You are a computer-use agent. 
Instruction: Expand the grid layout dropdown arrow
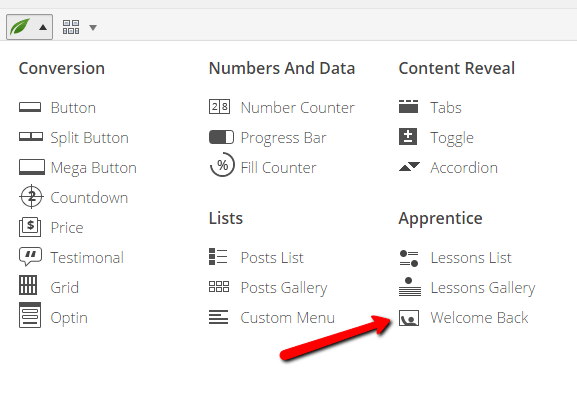click(x=93, y=28)
